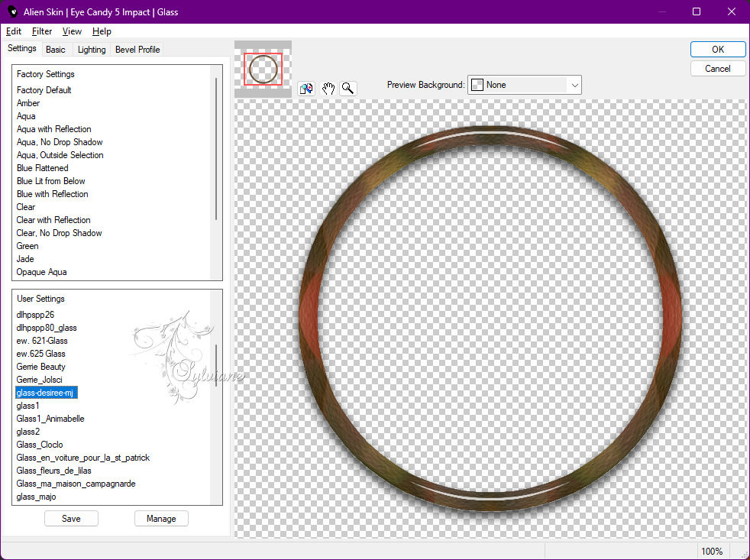Click the navigator thumbnail preview
Screen dimensions: 750x560
(263, 69)
